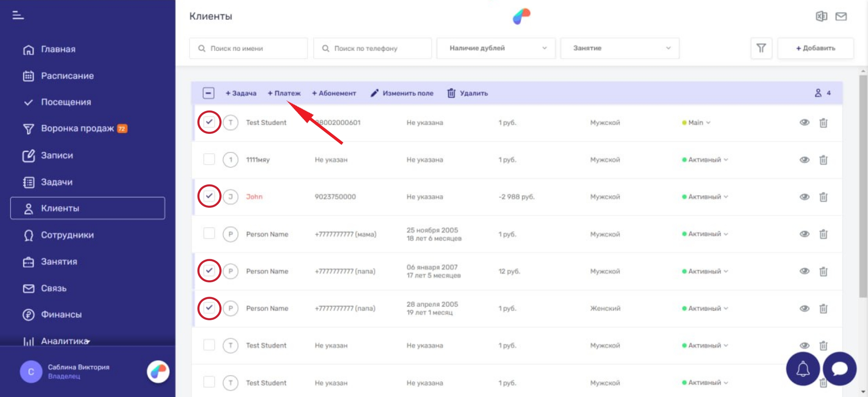Open the chat bubble widget
The image size is (868, 397).
click(839, 369)
